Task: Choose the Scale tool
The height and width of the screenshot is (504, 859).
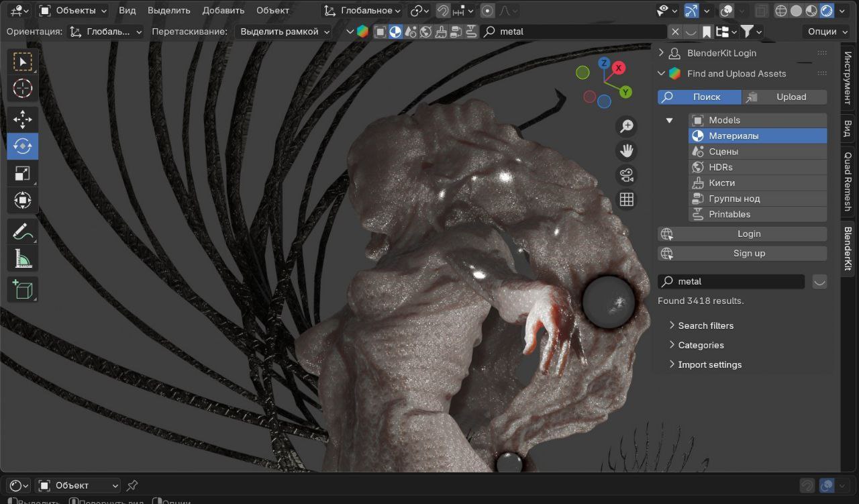Action: (23, 174)
